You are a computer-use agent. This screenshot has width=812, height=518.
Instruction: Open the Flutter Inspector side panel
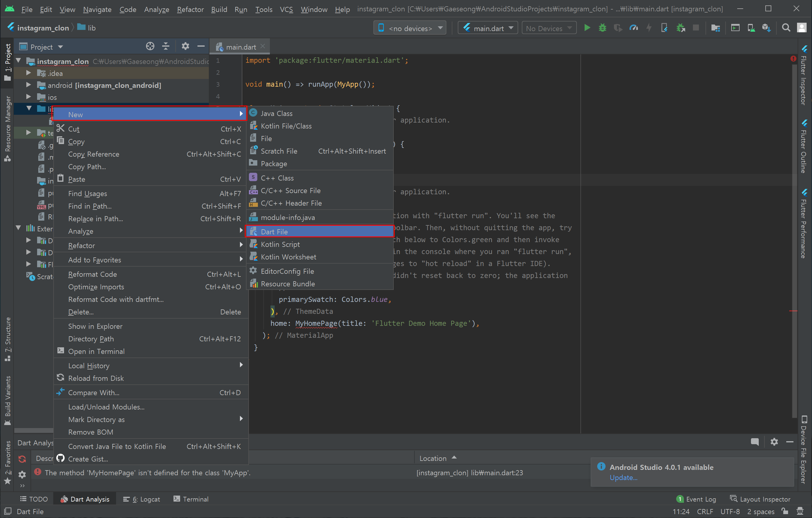[x=804, y=75]
